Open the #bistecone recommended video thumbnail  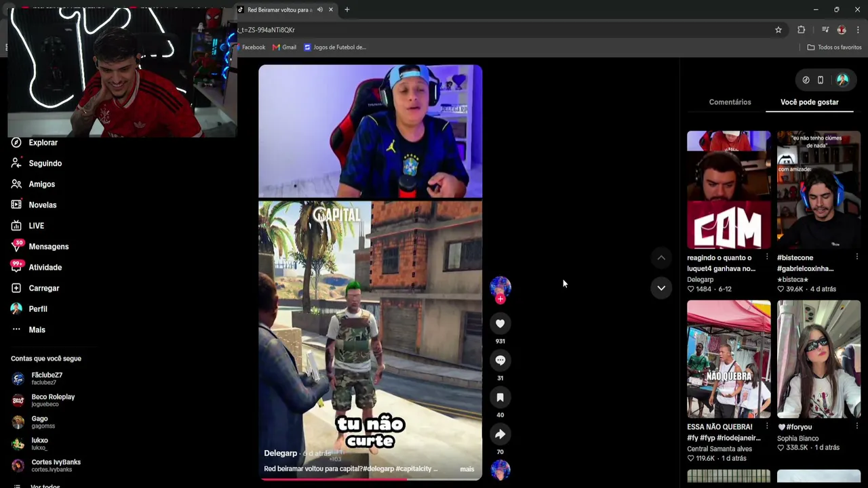click(x=818, y=190)
